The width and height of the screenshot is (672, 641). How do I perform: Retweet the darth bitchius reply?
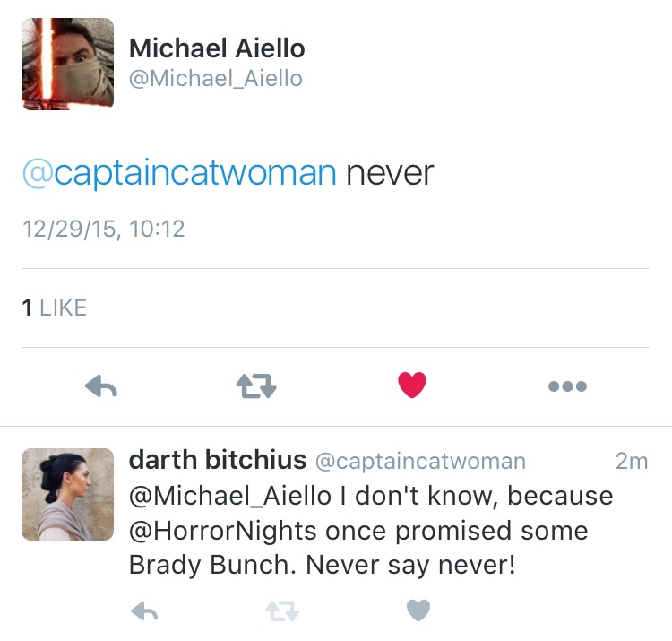tap(281, 611)
